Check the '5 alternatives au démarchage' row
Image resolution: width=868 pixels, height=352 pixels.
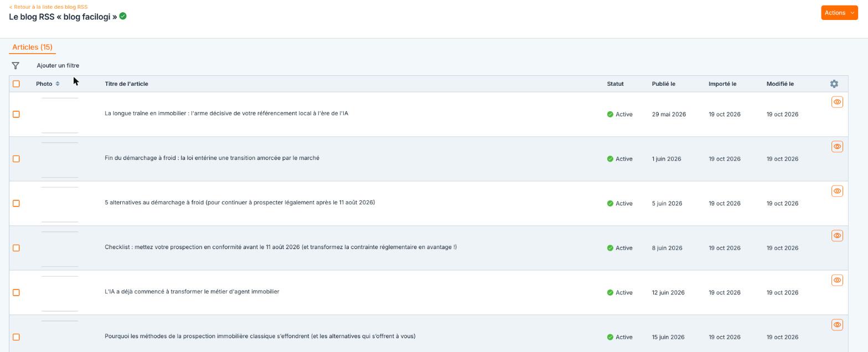(x=16, y=204)
